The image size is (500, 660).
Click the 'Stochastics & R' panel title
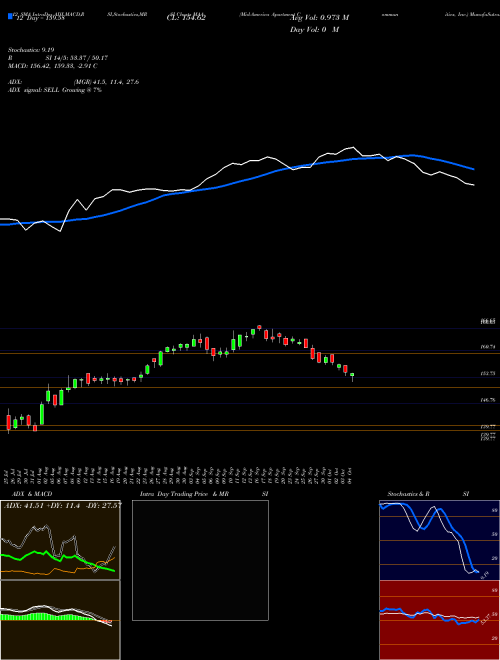409,494
